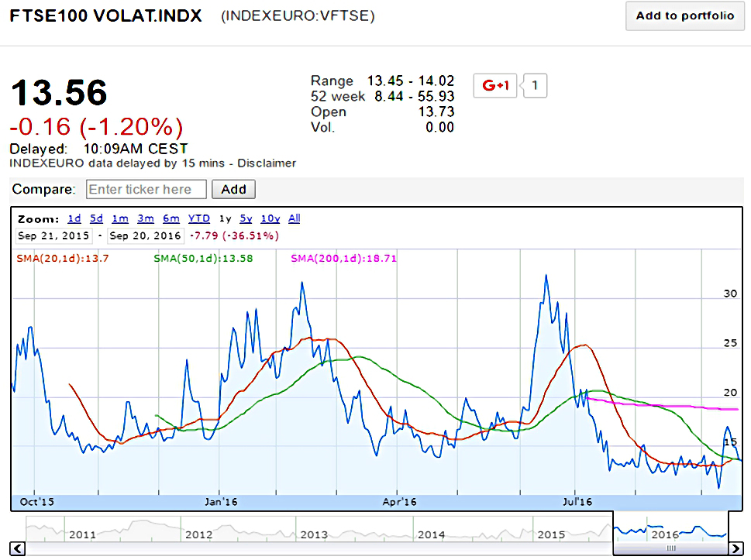Click the Jul'16 axis label
This screenshot has width=751, height=560.
(577, 502)
